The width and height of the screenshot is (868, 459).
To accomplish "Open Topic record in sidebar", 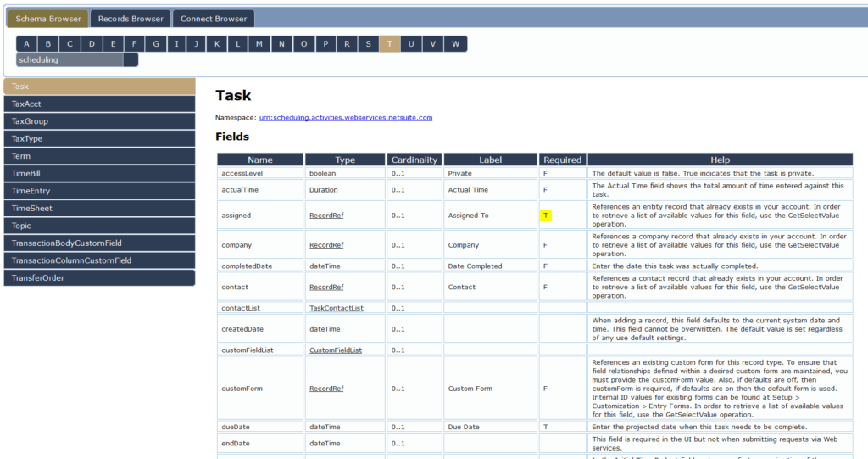I will point(100,226).
